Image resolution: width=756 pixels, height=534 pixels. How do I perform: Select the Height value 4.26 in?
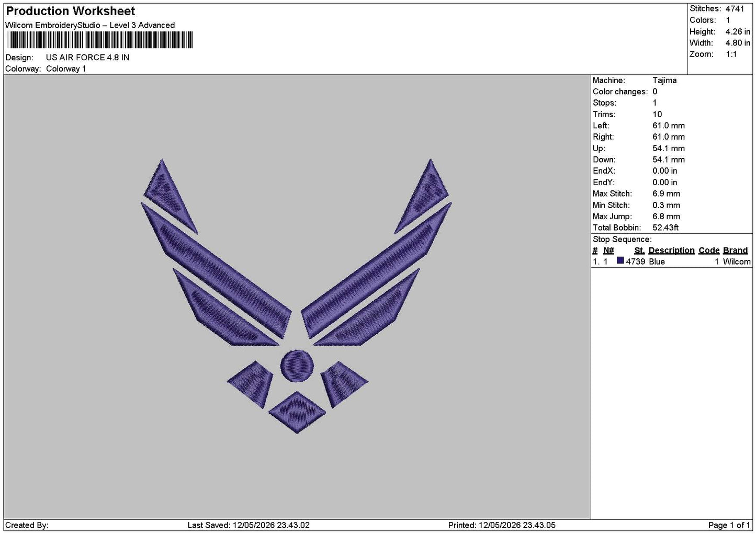738,32
